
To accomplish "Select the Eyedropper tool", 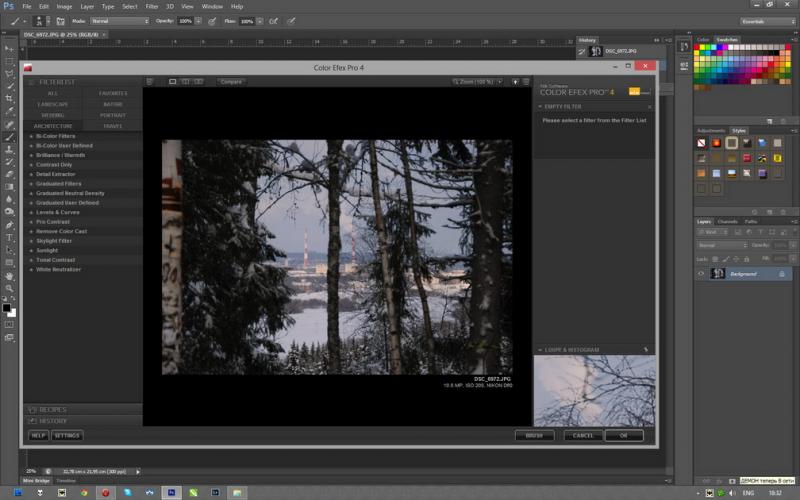I will (x=9, y=111).
